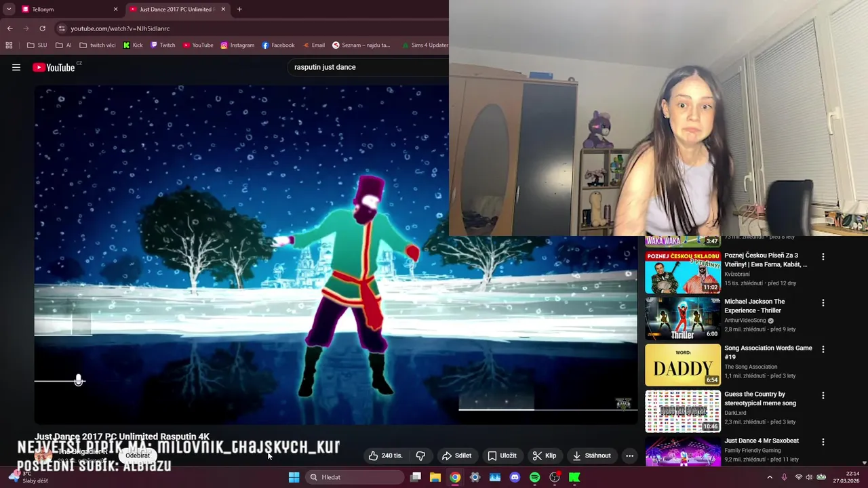Image resolution: width=868 pixels, height=488 pixels.
Task: Open the YouTube hamburger guide menu
Action: click(16, 67)
